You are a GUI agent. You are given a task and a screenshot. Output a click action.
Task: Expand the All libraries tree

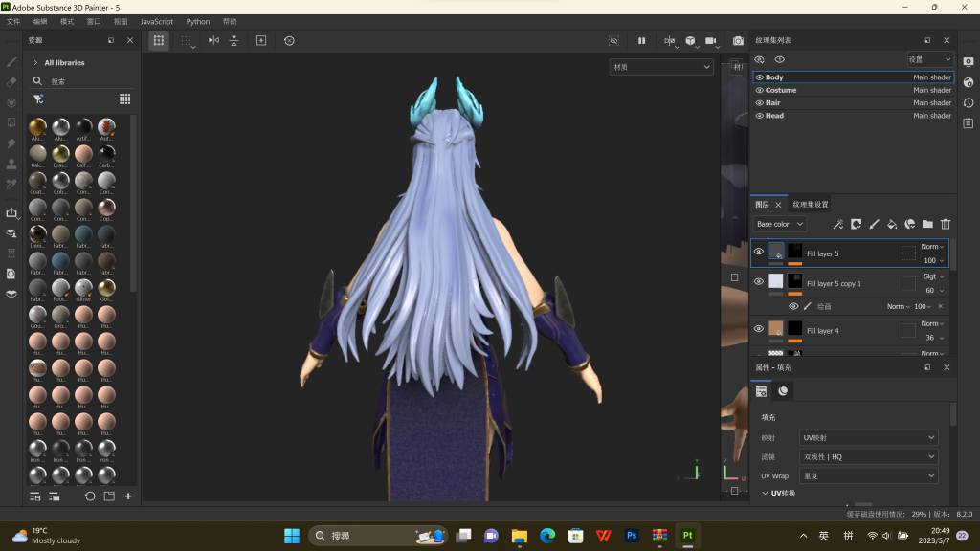click(x=35, y=62)
